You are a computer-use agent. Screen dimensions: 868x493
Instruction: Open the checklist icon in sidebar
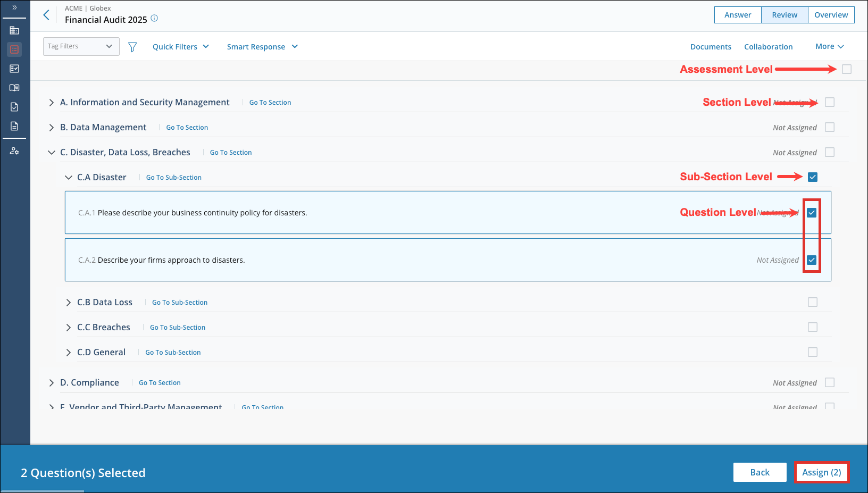(14, 69)
